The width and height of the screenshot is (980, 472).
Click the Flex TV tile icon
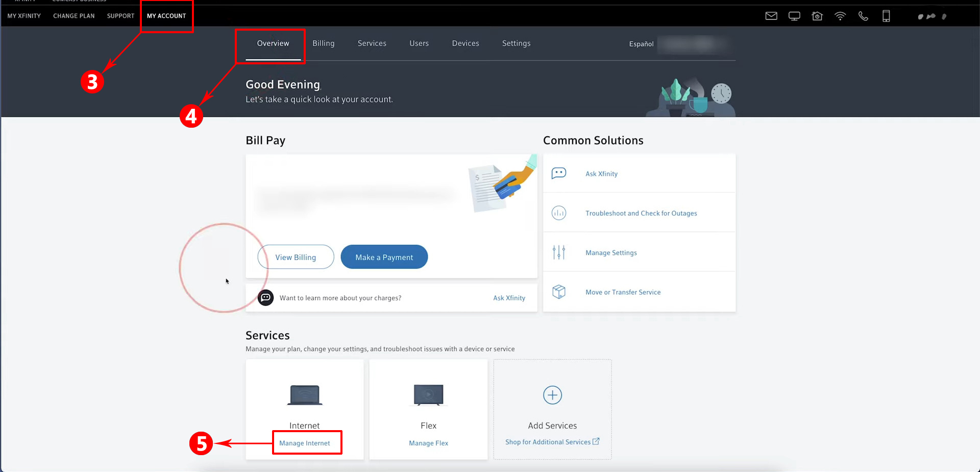(428, 395)
